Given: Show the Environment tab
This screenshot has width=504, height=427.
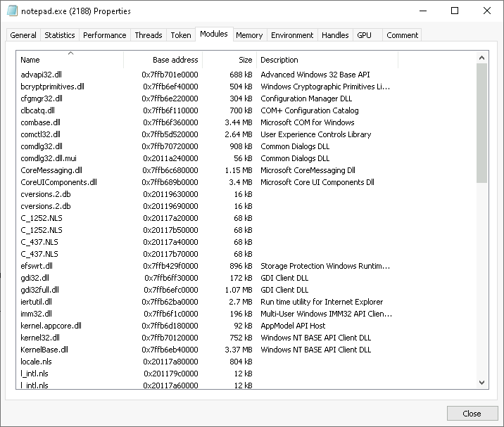Looking at the screenshot, I should pos(292,35).
